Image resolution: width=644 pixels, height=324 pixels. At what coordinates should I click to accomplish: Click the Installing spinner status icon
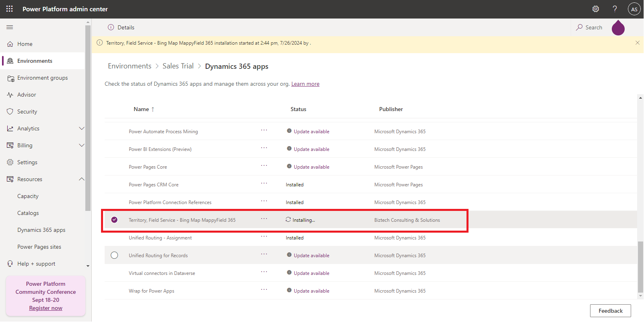click(288, 220)
